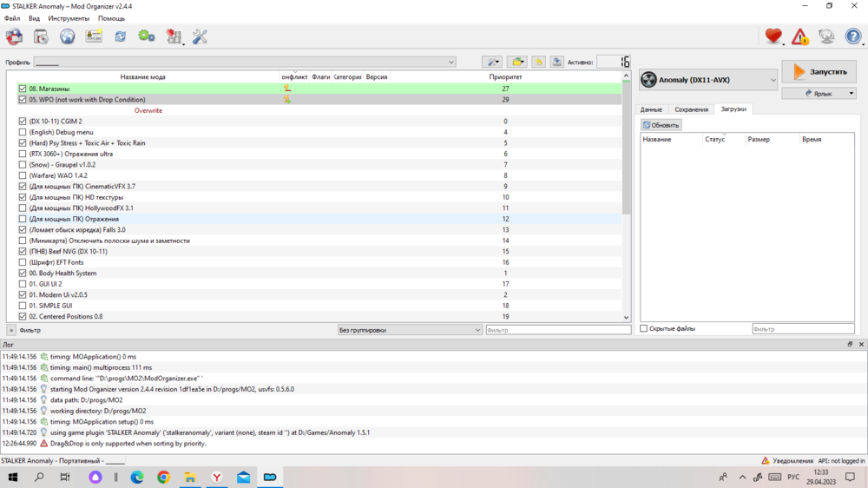
Task: Open the Помощь menu
Action: tap(111, 18)
